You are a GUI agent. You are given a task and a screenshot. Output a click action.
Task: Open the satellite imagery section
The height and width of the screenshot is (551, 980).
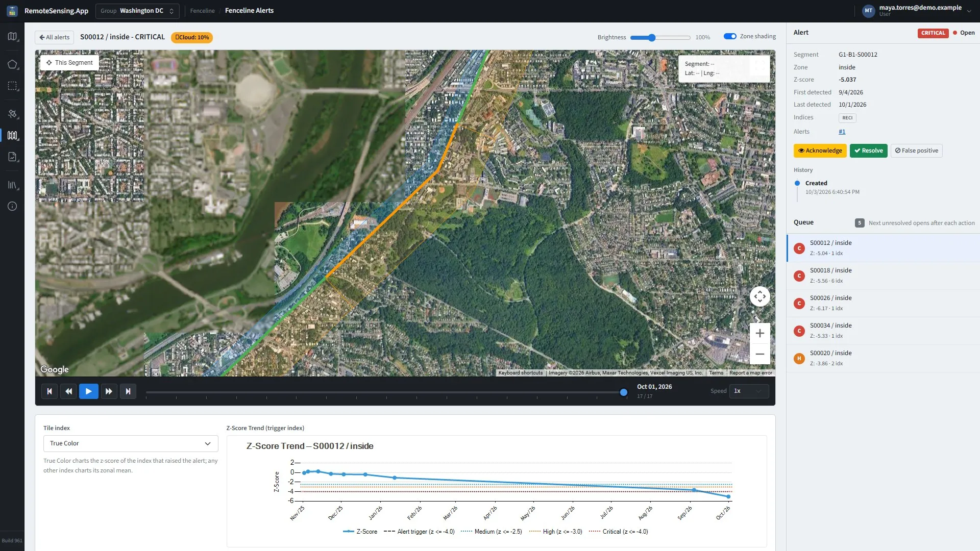coord(12,114)
